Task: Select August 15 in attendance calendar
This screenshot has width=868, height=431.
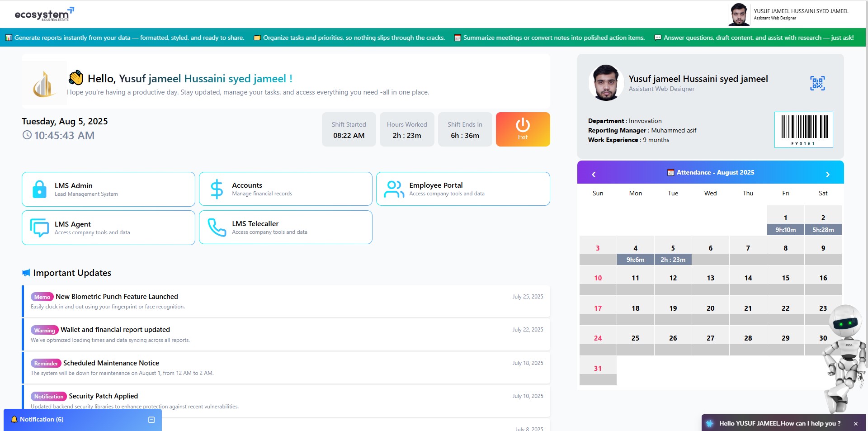Action: tap(786, 281)
